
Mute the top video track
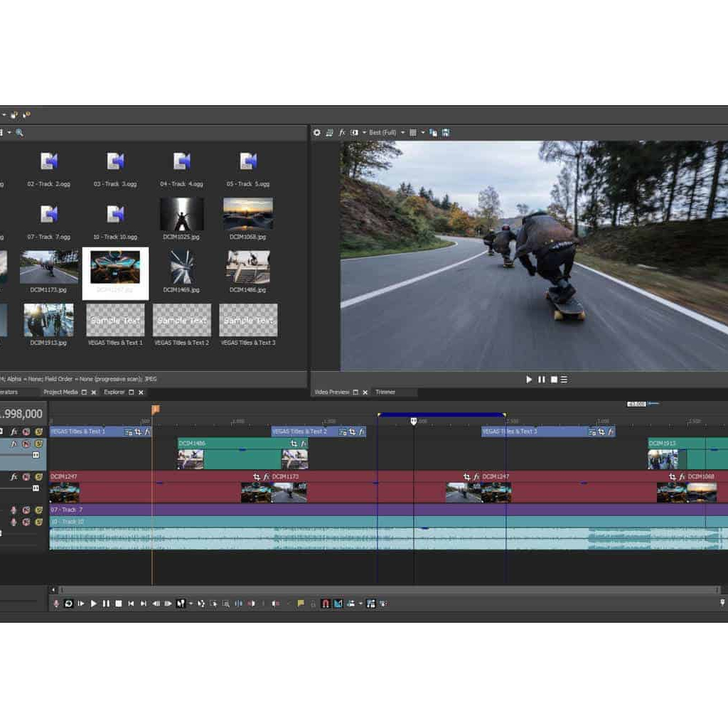26,432
